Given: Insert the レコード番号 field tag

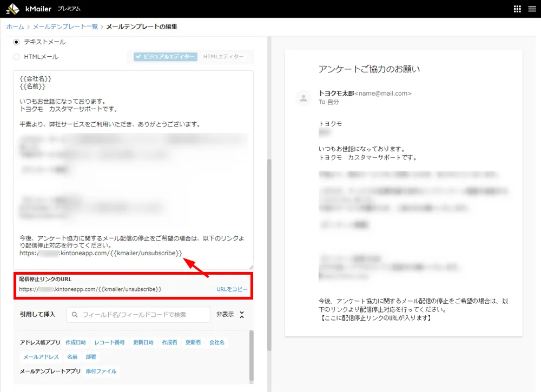Looking at the screenshot, I should pos(111,342).
